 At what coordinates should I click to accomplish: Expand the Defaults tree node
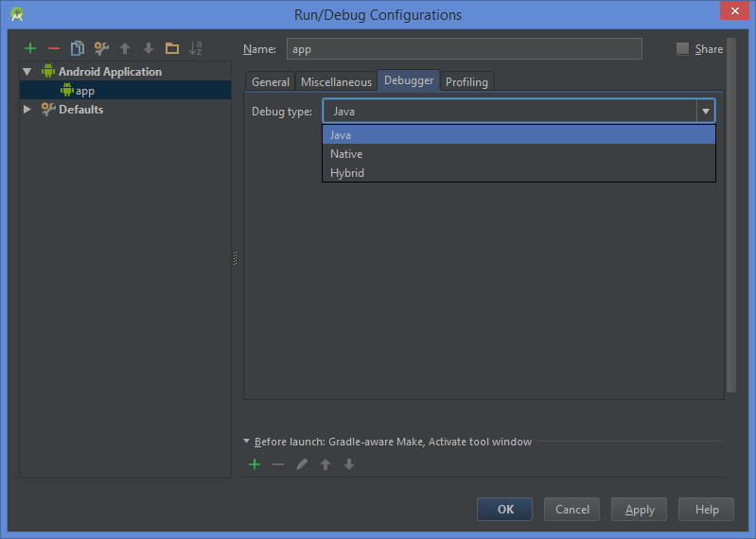coord(27,110)
